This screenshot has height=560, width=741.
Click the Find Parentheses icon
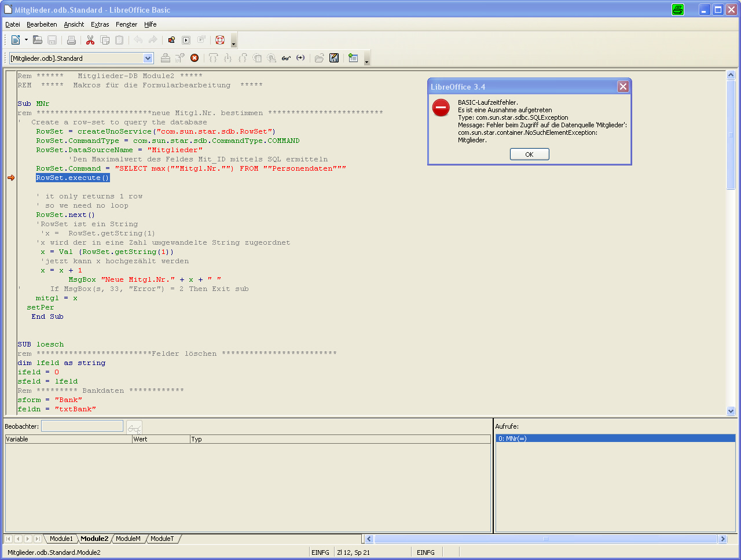pyautogui.click(x=300, y=58)
